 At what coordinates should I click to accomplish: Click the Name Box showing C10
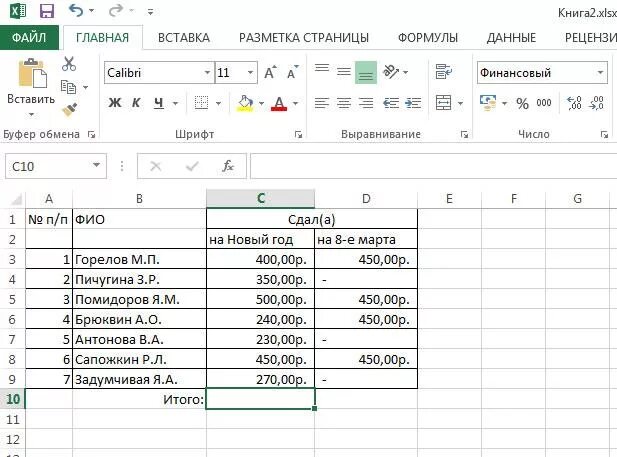[56, 166]
